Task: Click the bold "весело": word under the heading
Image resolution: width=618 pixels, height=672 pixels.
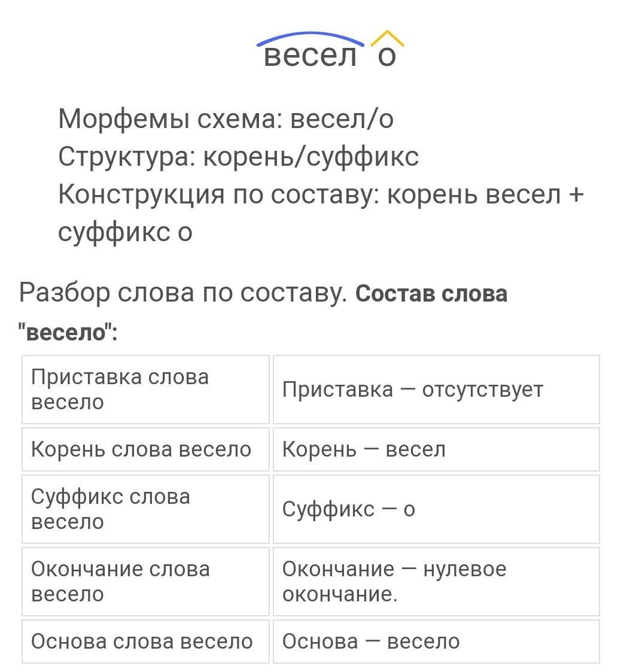Action: (68, 332)
